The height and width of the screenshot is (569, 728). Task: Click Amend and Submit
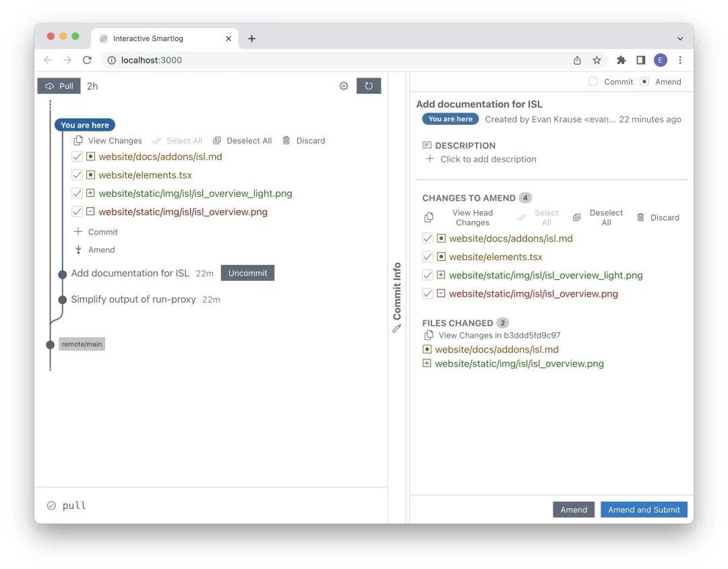[644, 510]
